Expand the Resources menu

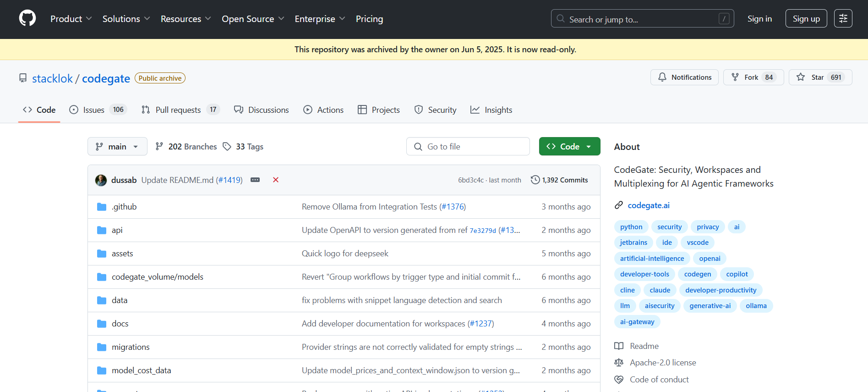tap(186, 19)
